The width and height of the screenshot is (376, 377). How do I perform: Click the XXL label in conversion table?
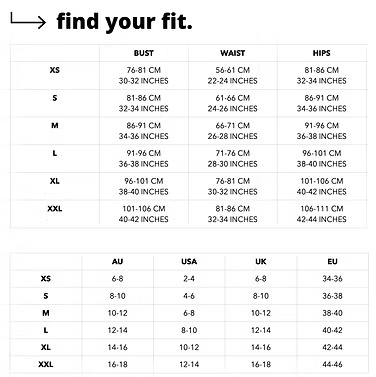[x=46, y=364]
